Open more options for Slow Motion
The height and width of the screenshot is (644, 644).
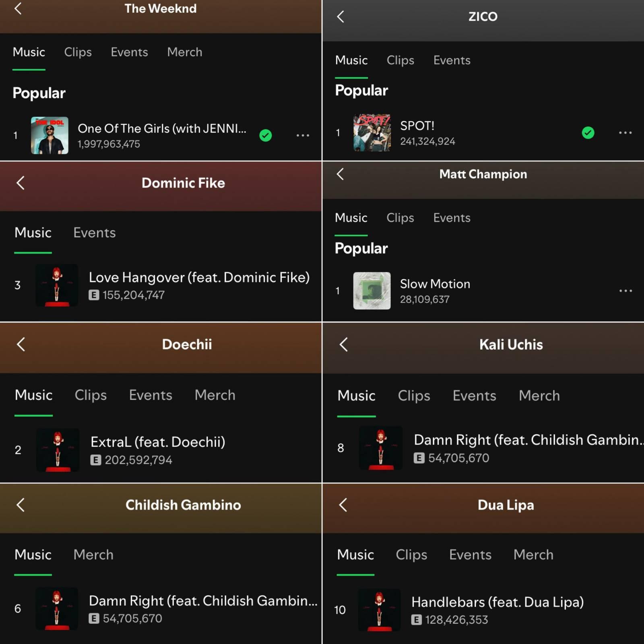[625, 291]
